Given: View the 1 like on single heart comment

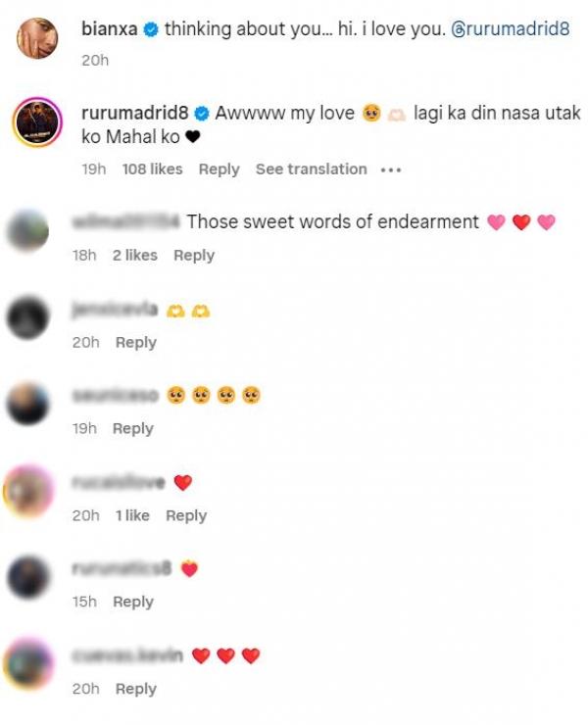Looking at the screenshot, I should pyautogui.click(x=132, y=515).
